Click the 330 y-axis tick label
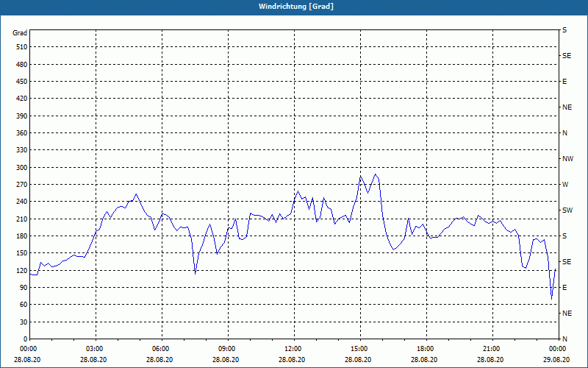The width and height of the screenshot is (588, 368). click(x=22, y=150)
